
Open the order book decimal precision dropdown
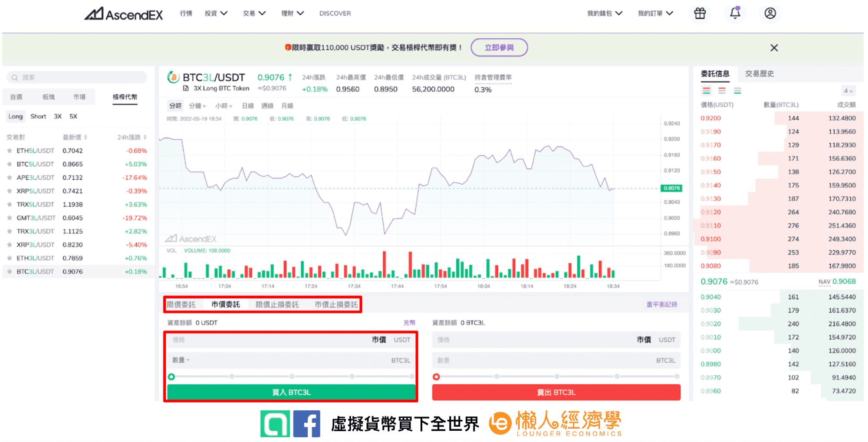(x=848, y=91)
